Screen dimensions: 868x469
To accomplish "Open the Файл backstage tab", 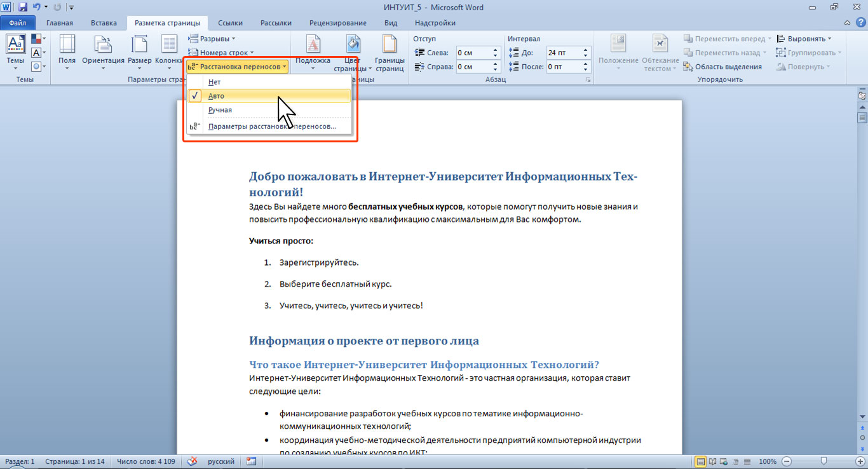I will [x=17, y=23].
